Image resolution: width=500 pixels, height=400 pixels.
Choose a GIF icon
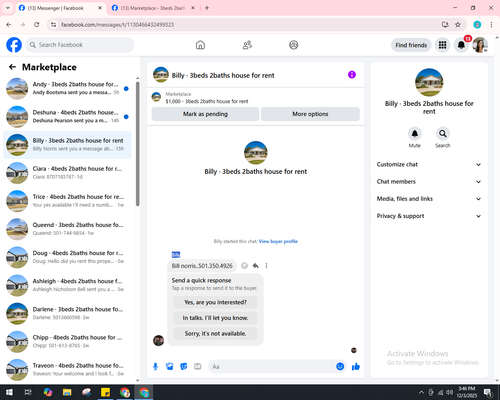[x=198, y=367]
